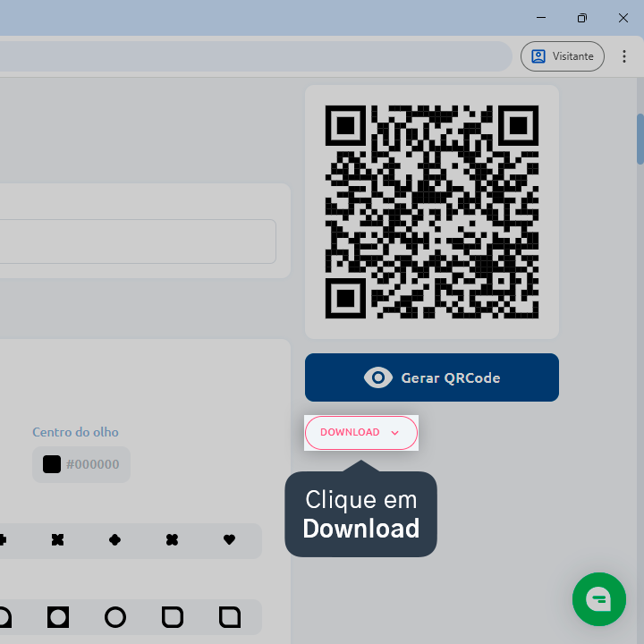Viewport: 644px width, 644px height.
Task: Click the browser address bar
Action: pyautogui.click(x=255, y=56)
